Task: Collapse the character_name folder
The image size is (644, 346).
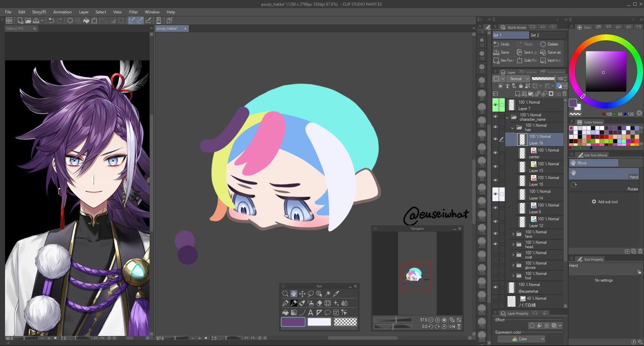Action: click(x=507, y=116)
